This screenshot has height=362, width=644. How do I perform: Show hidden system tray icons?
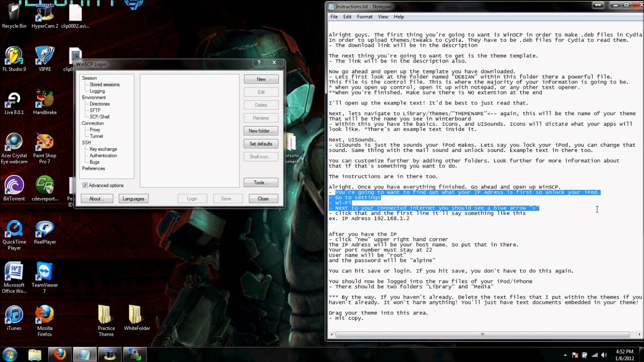(x=565, y=354)
